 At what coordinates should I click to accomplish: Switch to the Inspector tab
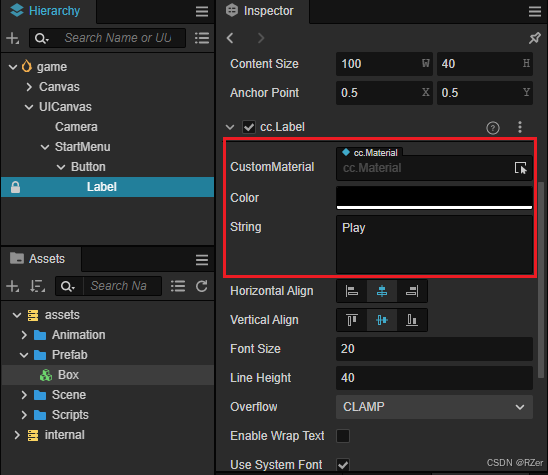coord(262,11)
